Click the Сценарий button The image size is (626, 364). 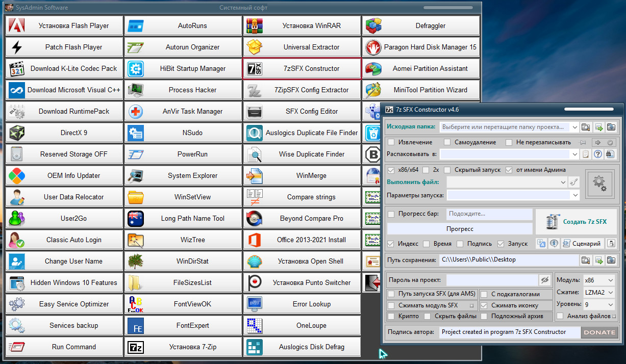pos(582,244)
